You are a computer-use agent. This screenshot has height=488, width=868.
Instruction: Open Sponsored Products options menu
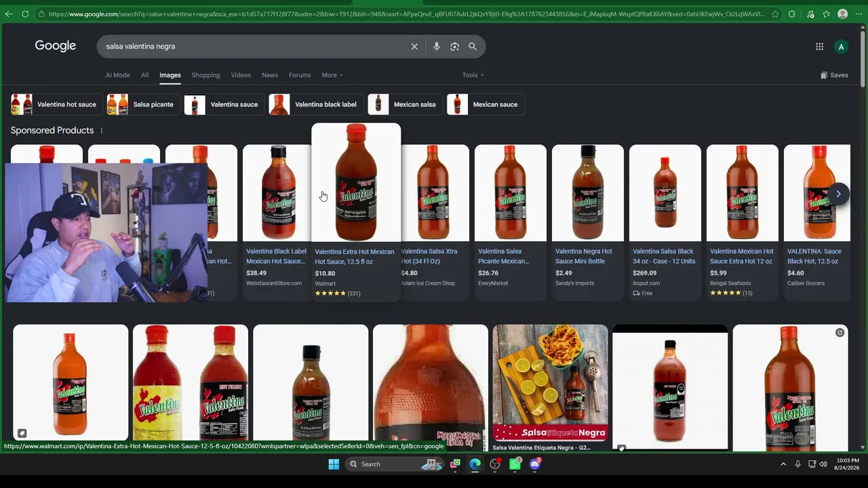coord(102,131)
